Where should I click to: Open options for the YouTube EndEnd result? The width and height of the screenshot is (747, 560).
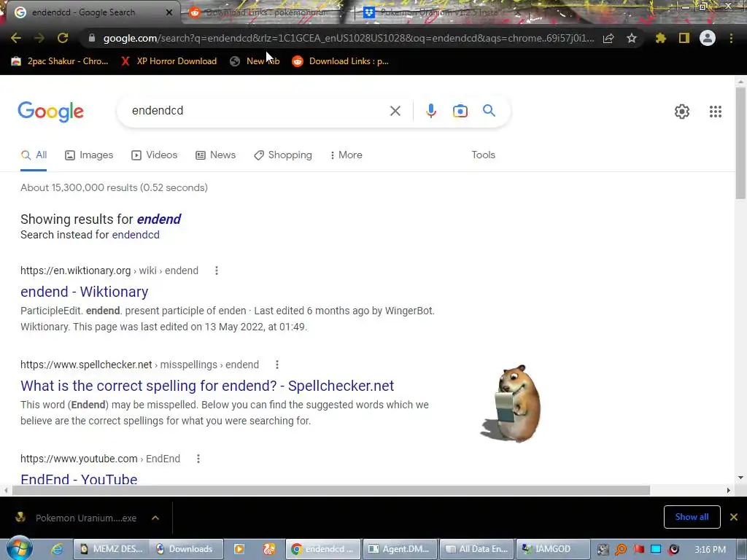[x=198, y=459]
